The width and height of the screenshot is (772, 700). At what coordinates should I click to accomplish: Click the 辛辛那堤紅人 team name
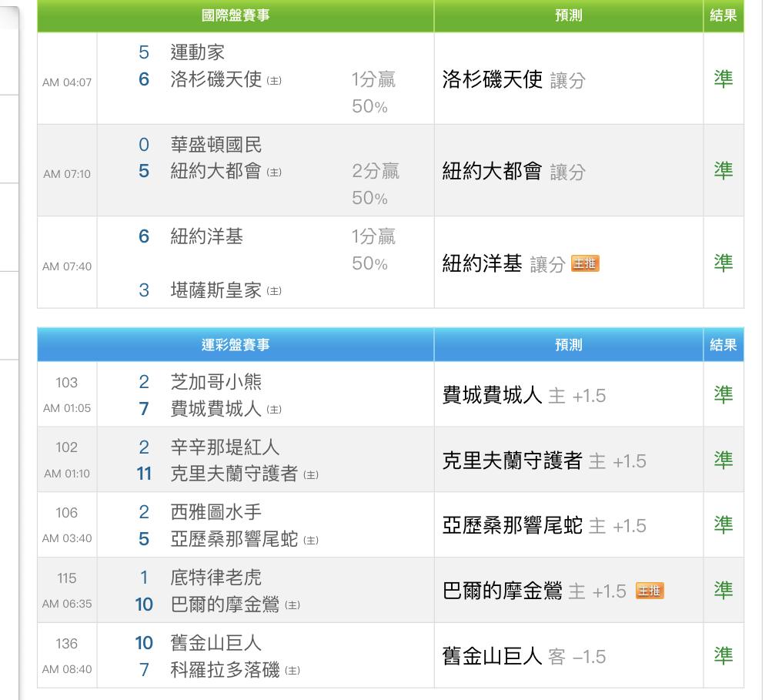(x=225, y=447)
